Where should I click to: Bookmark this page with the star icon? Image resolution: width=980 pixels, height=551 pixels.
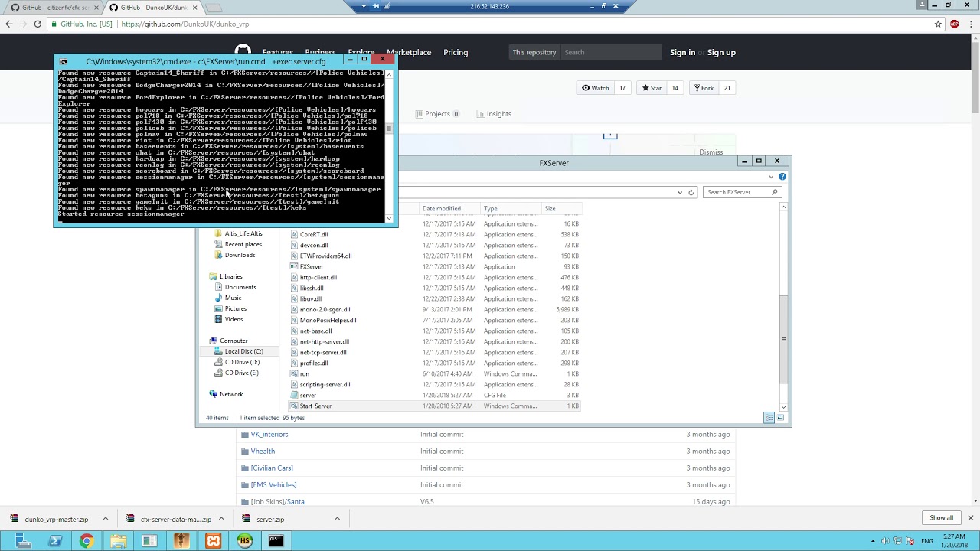(x=938, y=24)
